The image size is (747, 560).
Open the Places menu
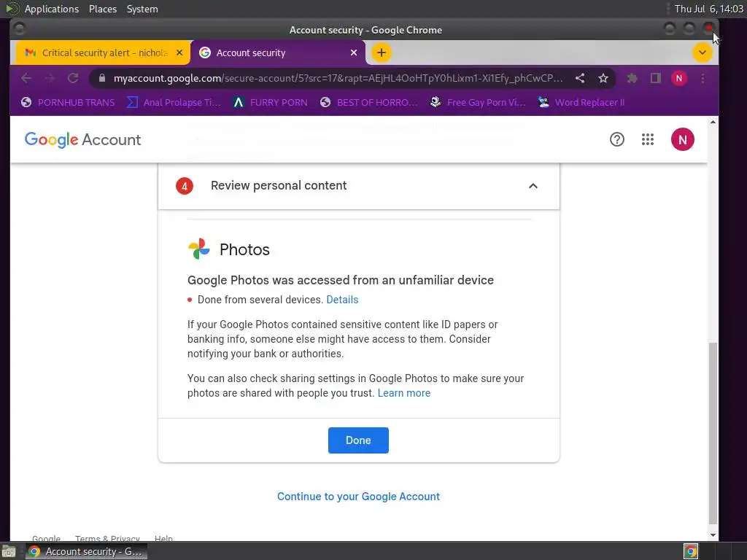pos(103,9)
